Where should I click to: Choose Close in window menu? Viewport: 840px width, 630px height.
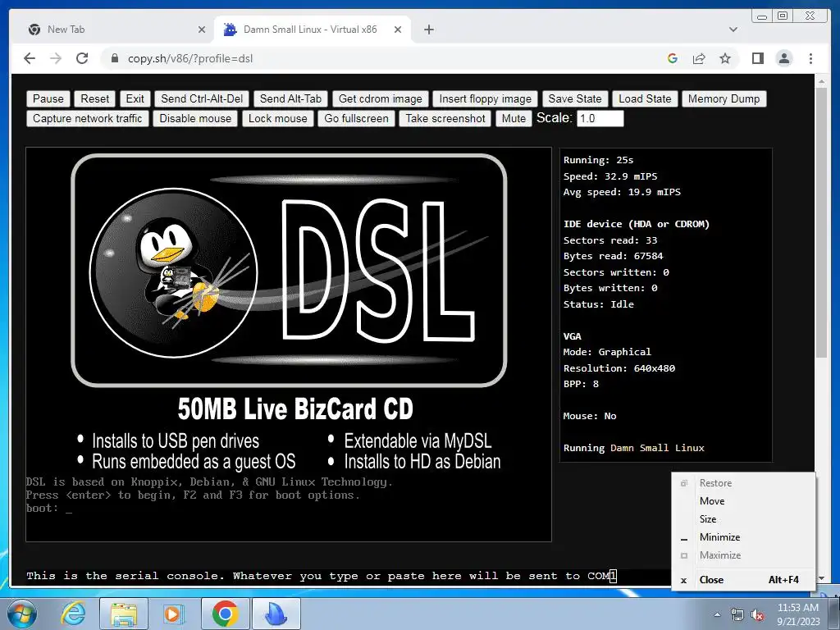(743, 580)
